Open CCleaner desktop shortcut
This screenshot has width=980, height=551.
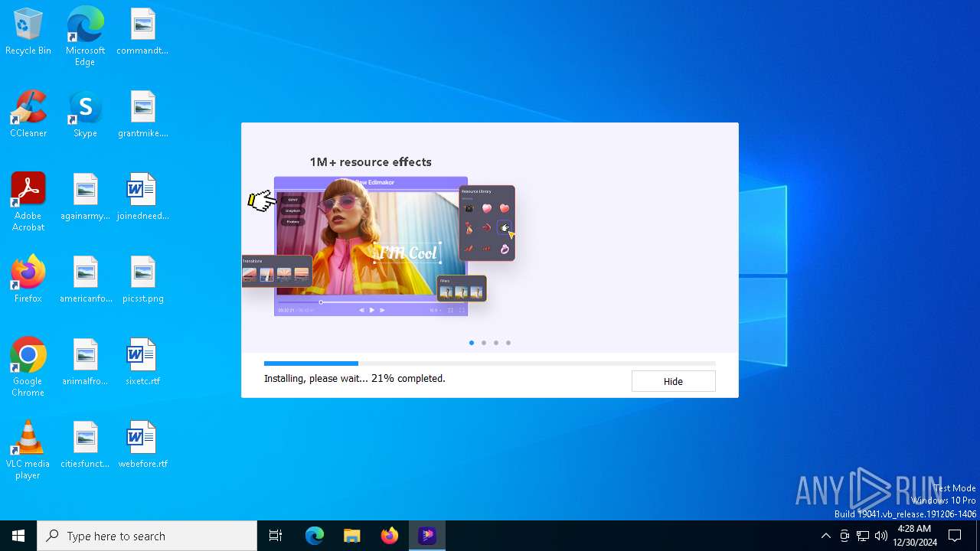pos(28,115)
